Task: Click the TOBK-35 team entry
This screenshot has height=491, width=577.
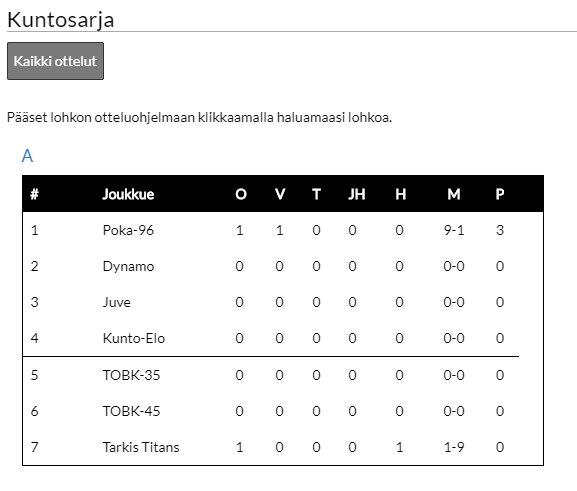Action: pyautogui.click(x=131, y=375)
